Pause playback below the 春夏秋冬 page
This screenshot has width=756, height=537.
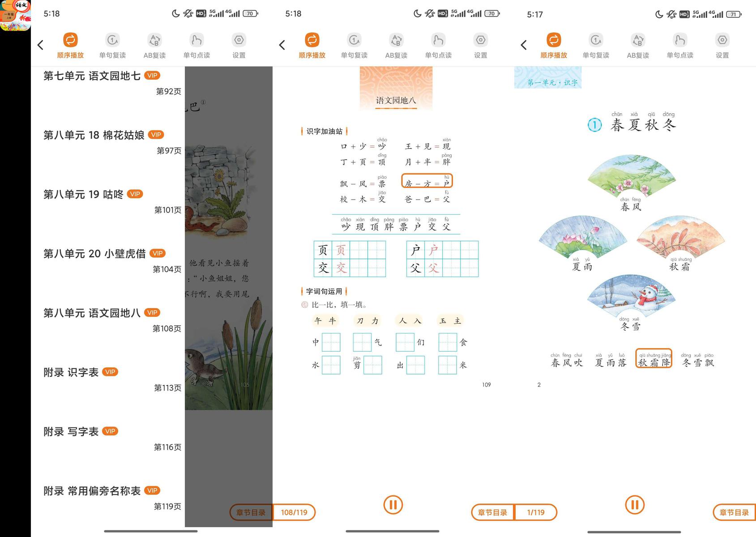click(635, 505)
